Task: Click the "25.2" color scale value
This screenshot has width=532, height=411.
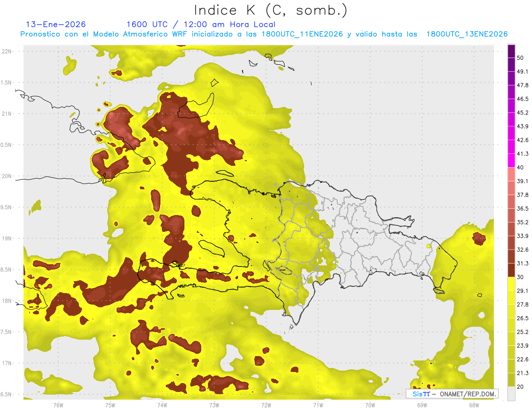Action: coord(523,332)
